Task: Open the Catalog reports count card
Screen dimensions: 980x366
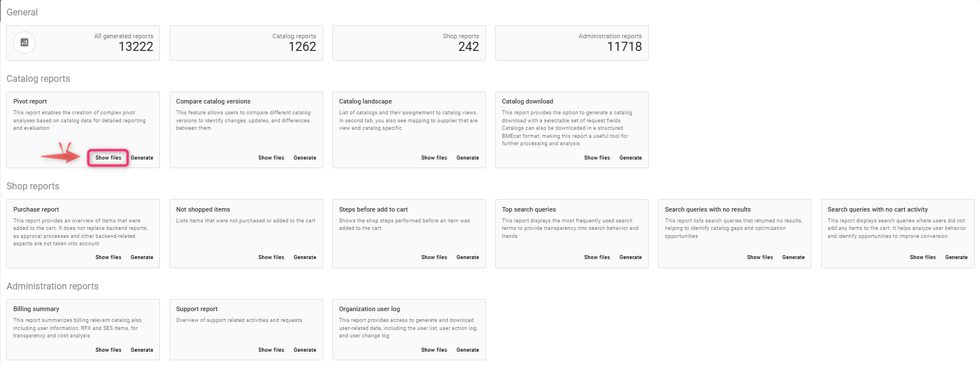Action: 246,43
